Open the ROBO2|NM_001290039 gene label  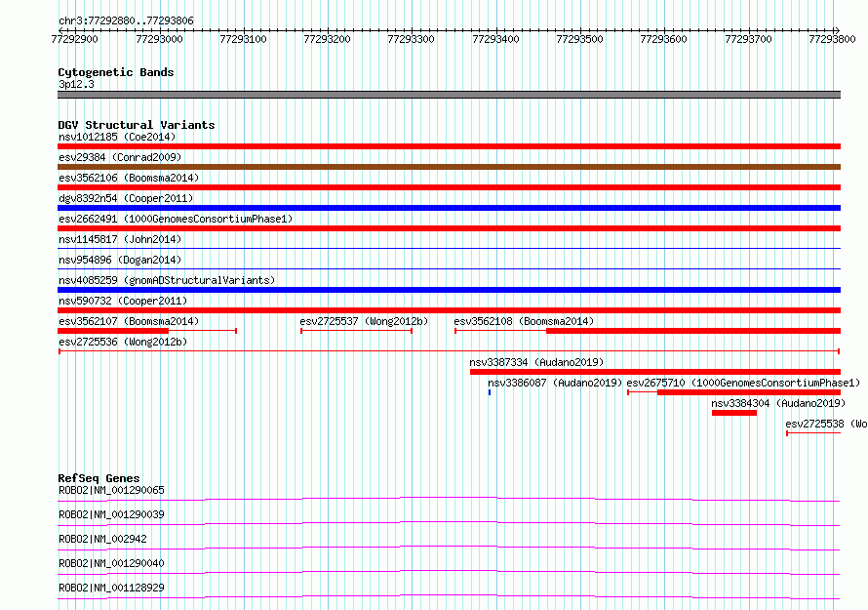point(111,514)
